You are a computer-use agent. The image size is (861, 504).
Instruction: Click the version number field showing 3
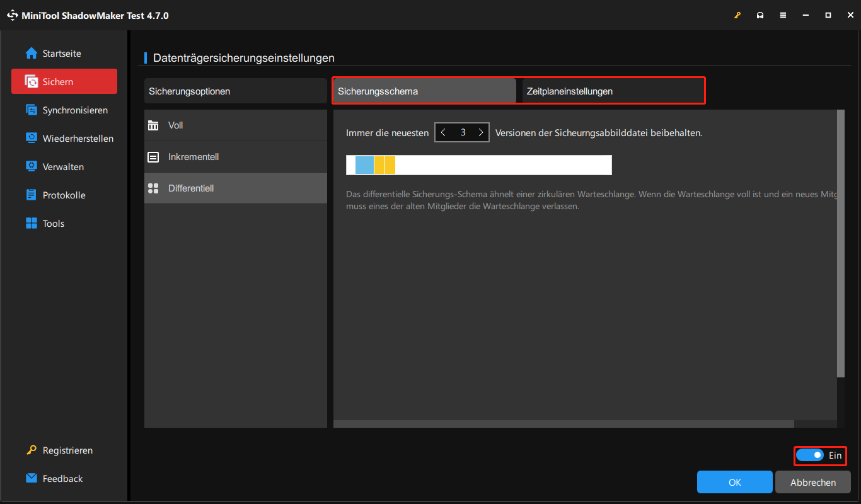click(463, 133)
